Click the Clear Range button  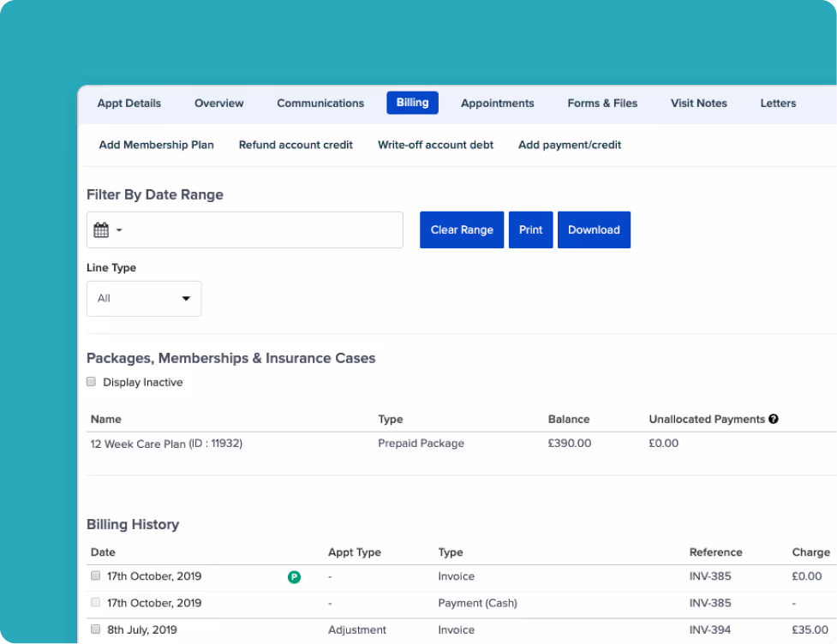(x=462, y=230)
